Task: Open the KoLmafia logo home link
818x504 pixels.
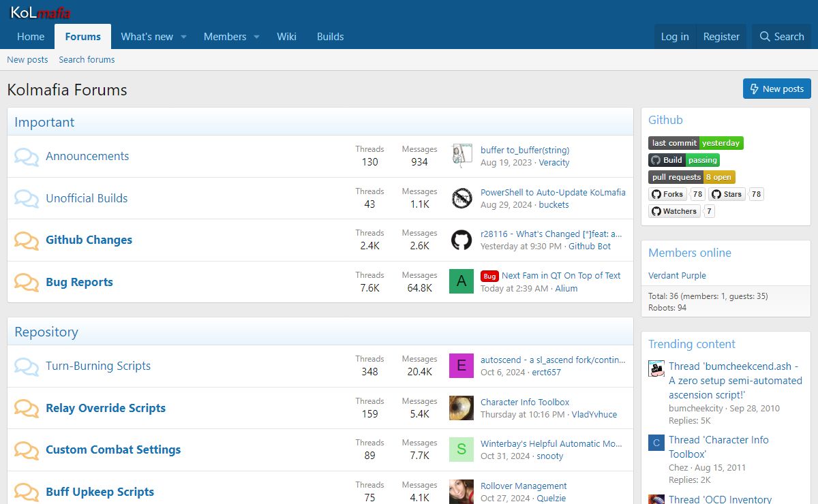Action: [x=41, y=12]
